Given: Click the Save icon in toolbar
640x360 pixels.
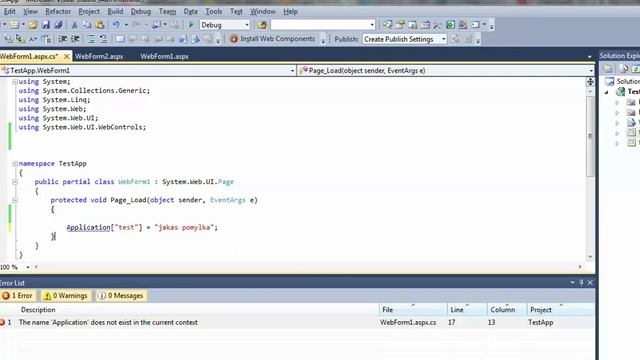Looking at the screenshot, I should click(45, 25).
